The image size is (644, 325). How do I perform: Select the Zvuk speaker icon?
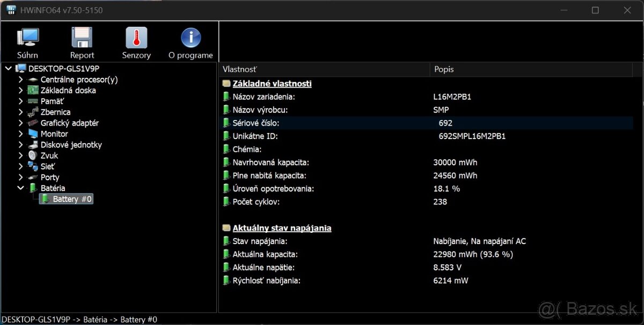pyautogui.click(x=33, y=156)
